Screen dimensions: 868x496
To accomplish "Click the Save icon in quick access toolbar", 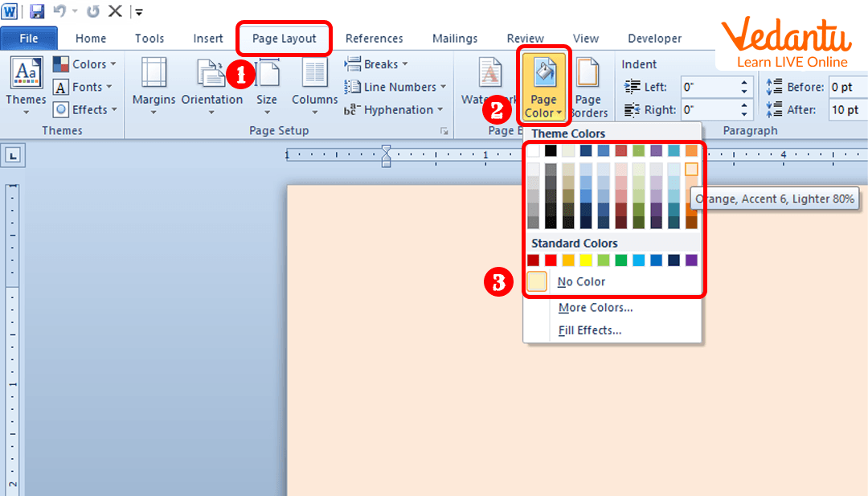I will coord(37,11).
